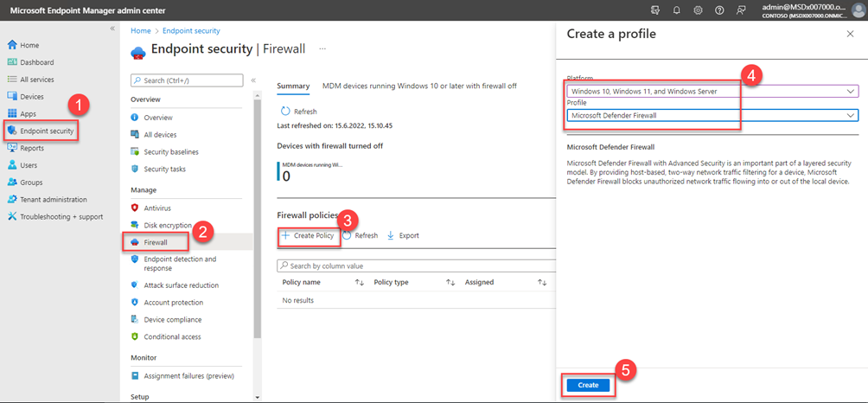Collapse the left navigation with double chevron
Screen dimensions: 868x403
112,29
